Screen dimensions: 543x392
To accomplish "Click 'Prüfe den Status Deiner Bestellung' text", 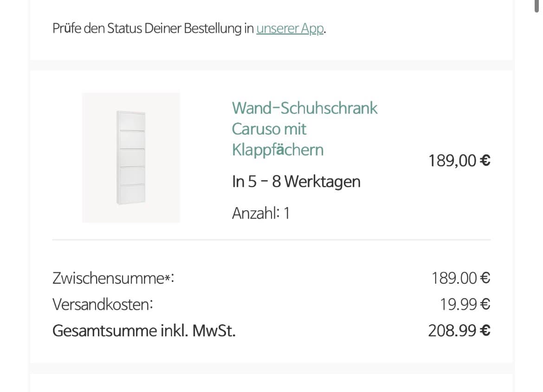I will [153, 29].
